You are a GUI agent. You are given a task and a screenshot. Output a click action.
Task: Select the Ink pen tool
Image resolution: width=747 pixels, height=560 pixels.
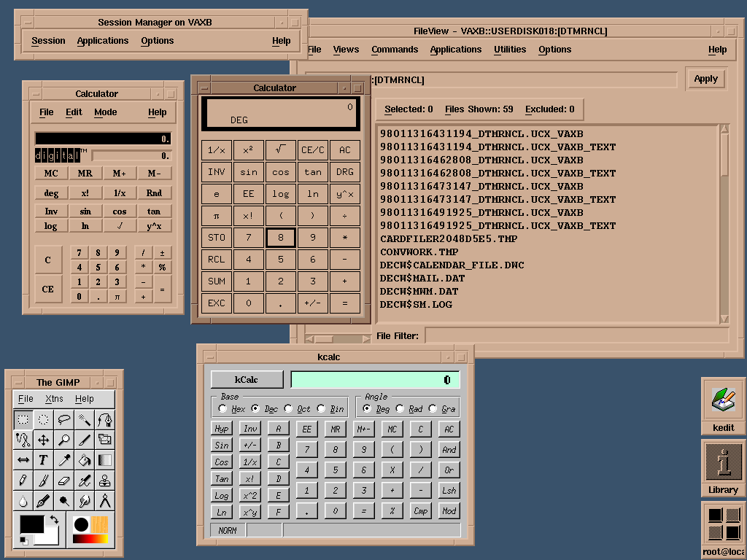coord(43,501)
